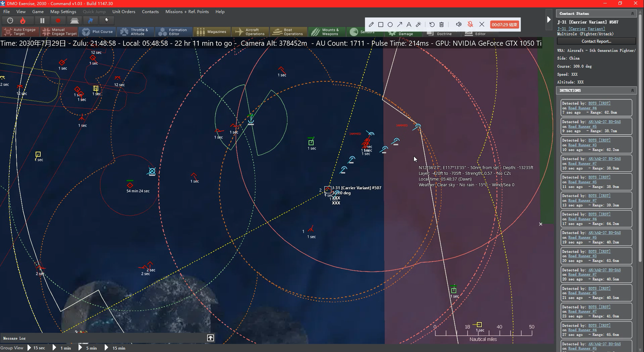Toggle speaker audio in the recording toolbar
The width and height of the screenshot is (644, 352).
tap(459, 24)
